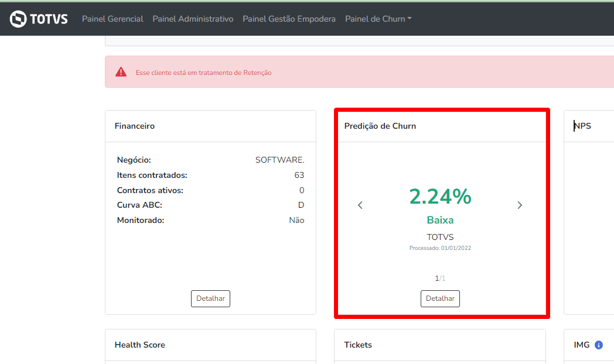
Task: Click the 1/1 slide page indicator
Action: pyautogui.click(x=440, y=279)
